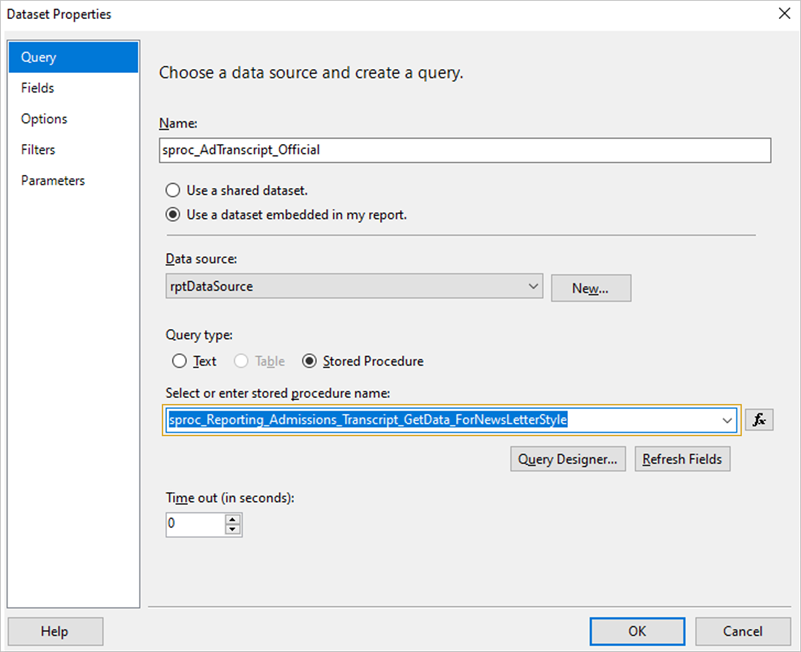This screenshot has height=652, width=801.
Task: Select the Query page
Action: [x=39, y=57]
